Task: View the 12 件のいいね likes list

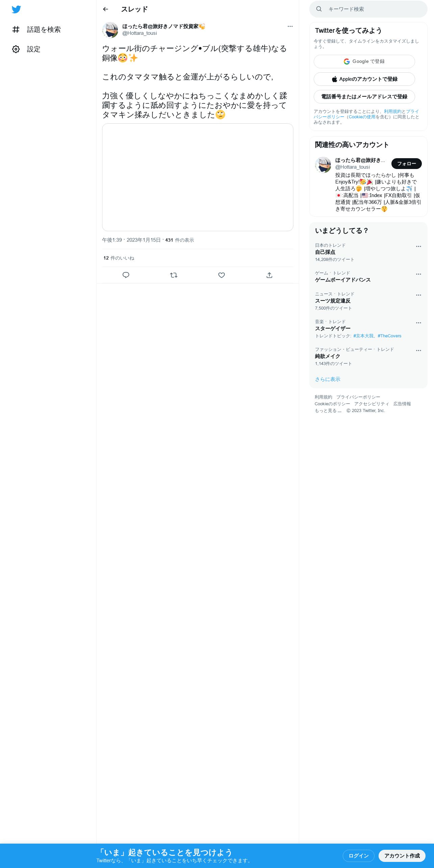Action: 119,258
